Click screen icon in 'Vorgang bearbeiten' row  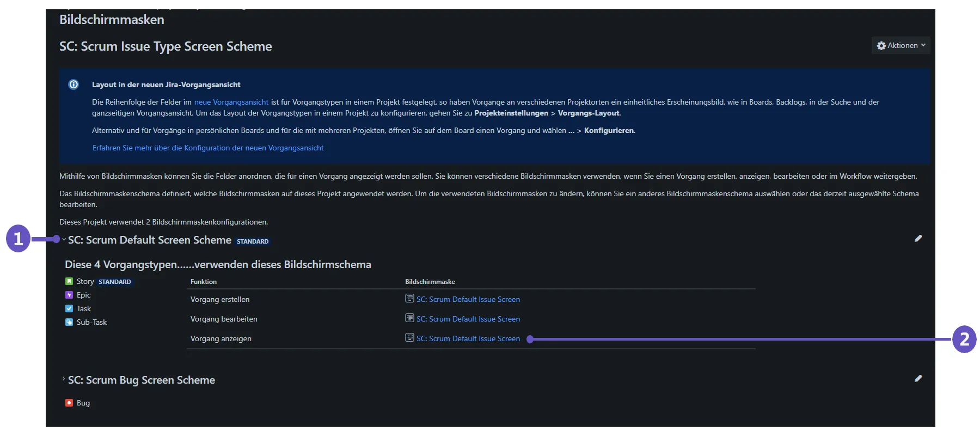409,318
